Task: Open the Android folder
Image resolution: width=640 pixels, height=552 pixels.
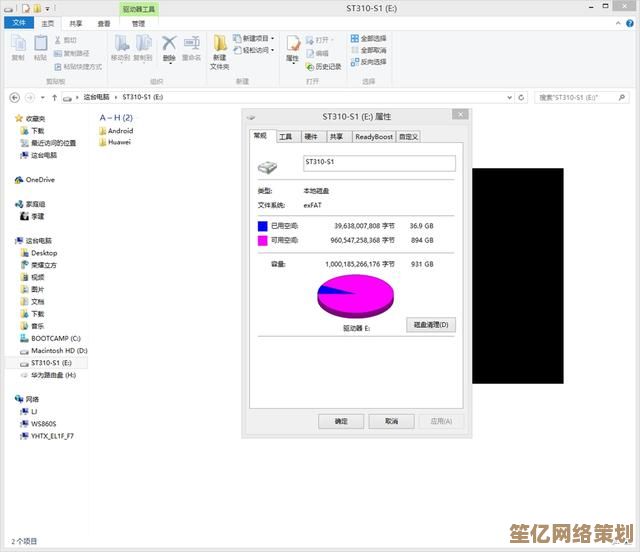Action: pos(119,131)
